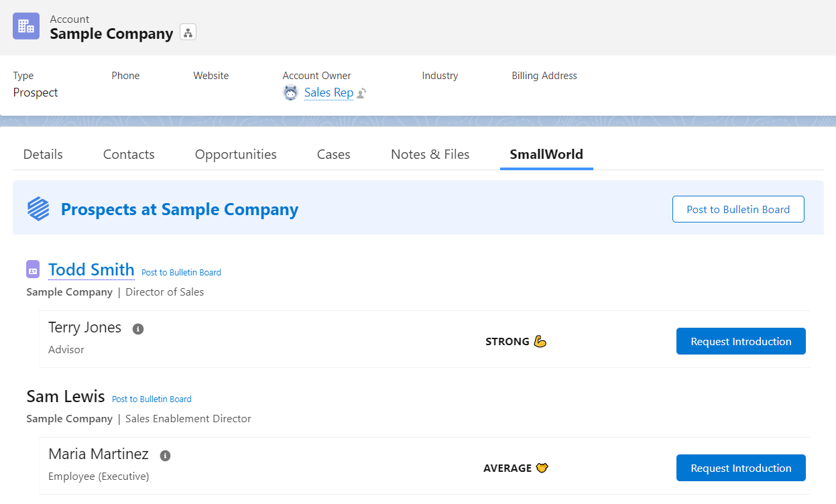The image size is (836, 504).
Task: Switch to the Contacts tab
Action: point(128,154)
